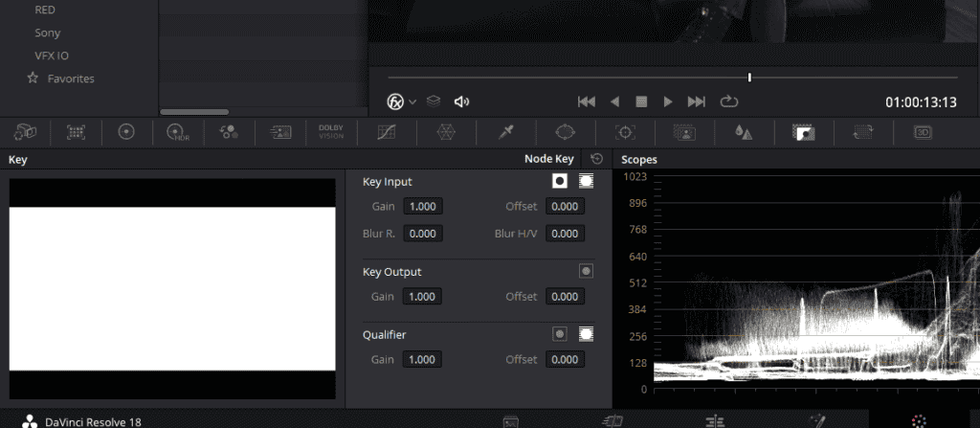The height and width of the screenshot is (428, 980).
Task: Open the Motion Effects palette
Action: [x=280, y=132]
